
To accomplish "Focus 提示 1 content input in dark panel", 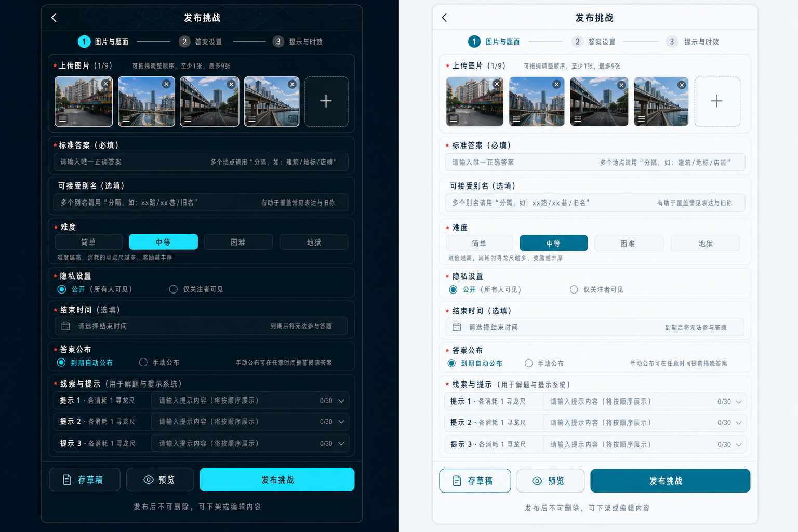I will [x=250, y=401].
